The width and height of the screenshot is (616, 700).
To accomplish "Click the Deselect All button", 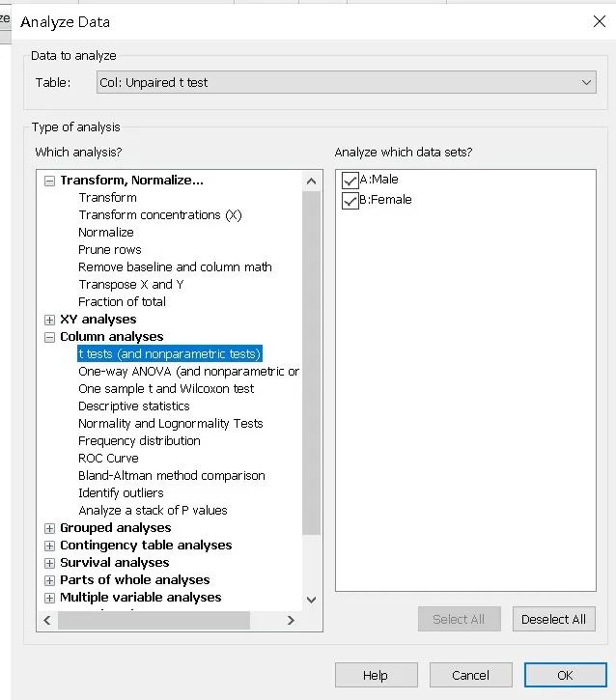I will coord(553,619).
